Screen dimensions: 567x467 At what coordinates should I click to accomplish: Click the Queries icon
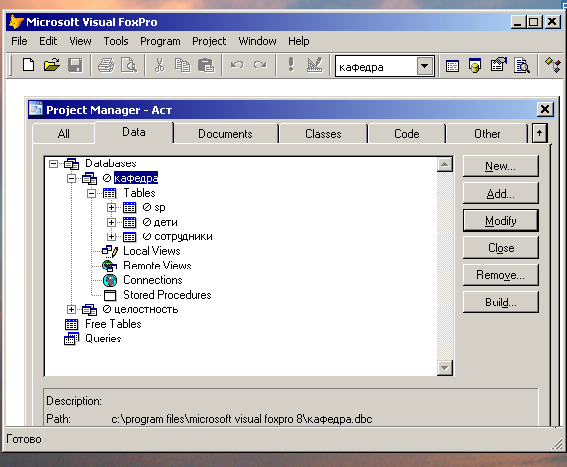coord(72,339)
